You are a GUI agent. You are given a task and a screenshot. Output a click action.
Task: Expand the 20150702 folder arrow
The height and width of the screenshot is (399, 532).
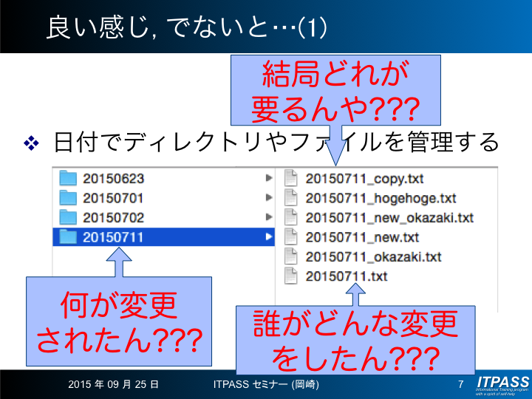269,216
